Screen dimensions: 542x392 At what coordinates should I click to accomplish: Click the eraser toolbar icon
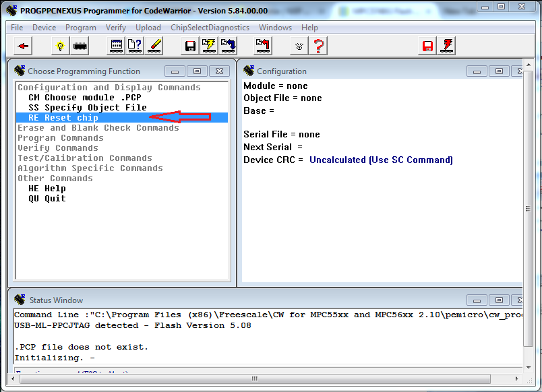click(x=154, y=46)
